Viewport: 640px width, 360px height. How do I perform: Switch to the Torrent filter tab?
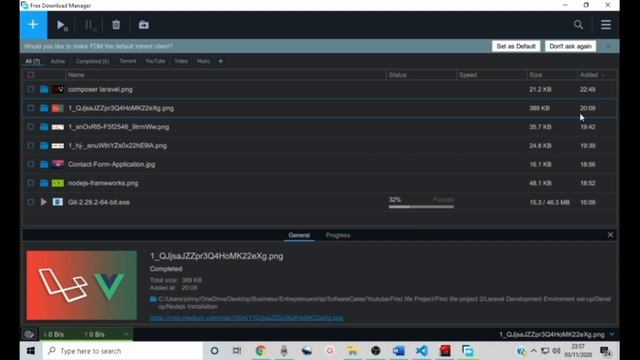[127, 61]
